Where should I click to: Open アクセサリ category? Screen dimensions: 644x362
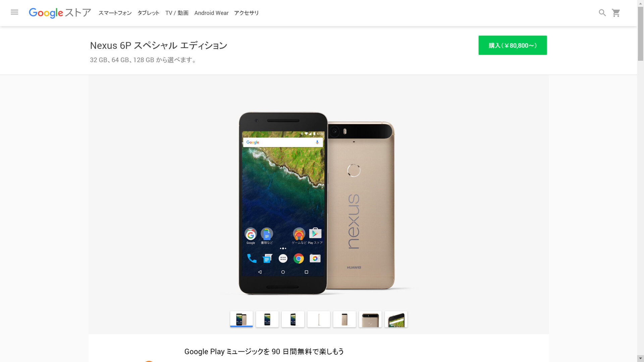[x=246, y=13]
